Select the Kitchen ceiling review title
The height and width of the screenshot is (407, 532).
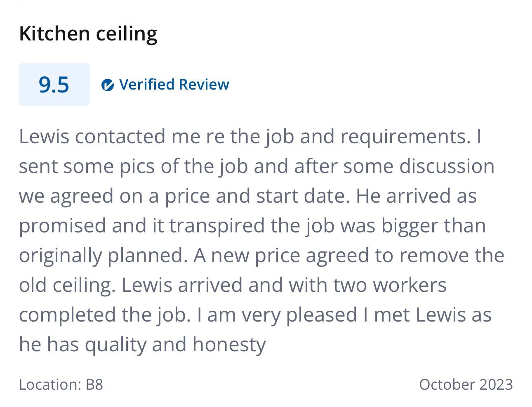coord(88,33)
